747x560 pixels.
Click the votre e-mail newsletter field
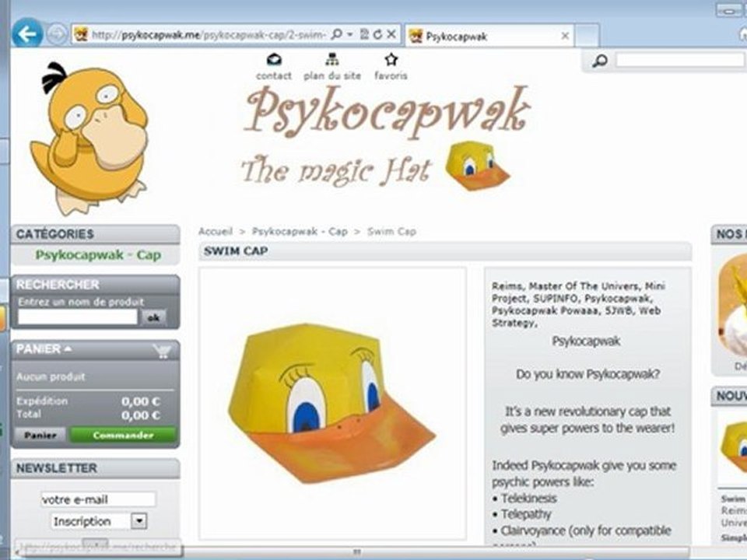pyautogui.click(x=98, y=499)
